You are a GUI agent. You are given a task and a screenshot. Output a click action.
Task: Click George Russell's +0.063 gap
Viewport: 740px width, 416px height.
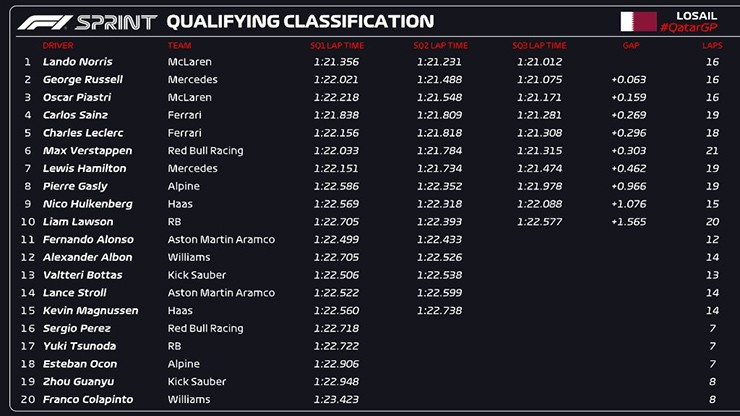click(x=628, y=80)
